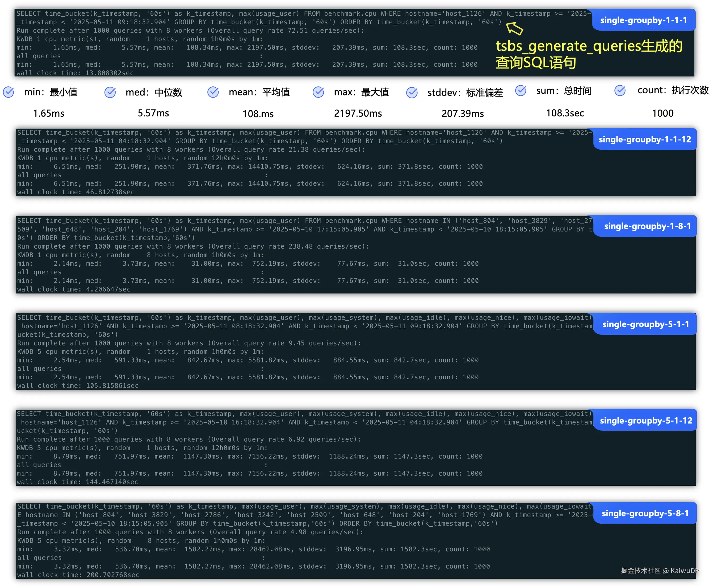713x588 pixels.
Task: Click the single-groupby-1-1-12 blue label
Action: [645, 139]
